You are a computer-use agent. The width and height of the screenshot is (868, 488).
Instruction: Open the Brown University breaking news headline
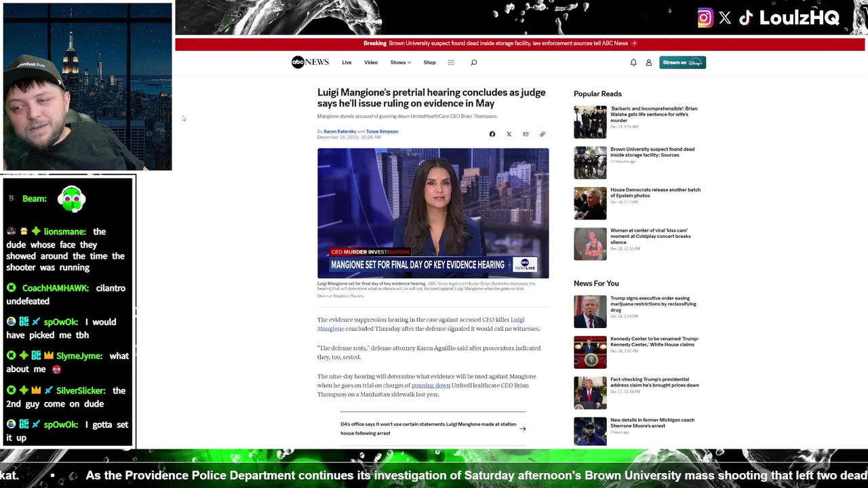click(509, 43)
